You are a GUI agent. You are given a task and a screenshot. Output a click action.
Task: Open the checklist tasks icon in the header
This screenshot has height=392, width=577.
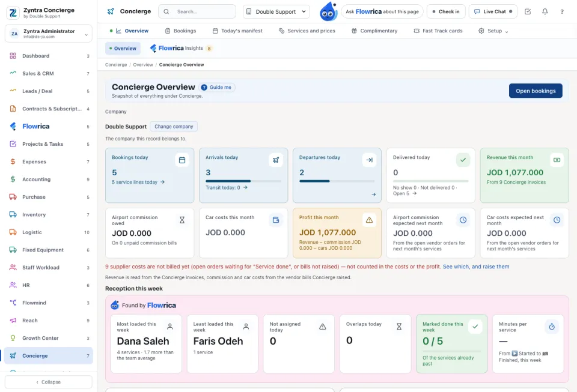[x=528, y=12]
